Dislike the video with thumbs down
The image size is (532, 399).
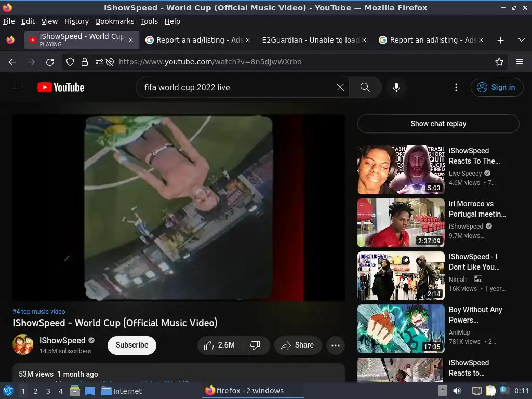point(255,345)
